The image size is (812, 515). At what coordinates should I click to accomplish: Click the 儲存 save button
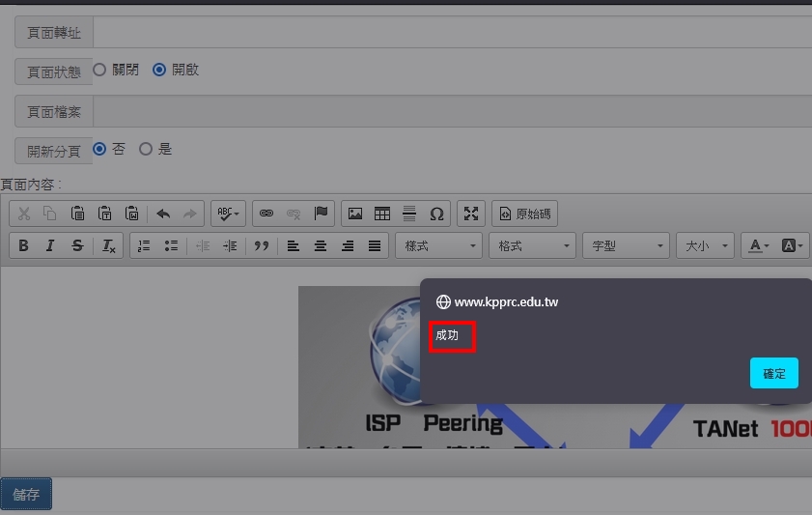(x=26, y=495)
